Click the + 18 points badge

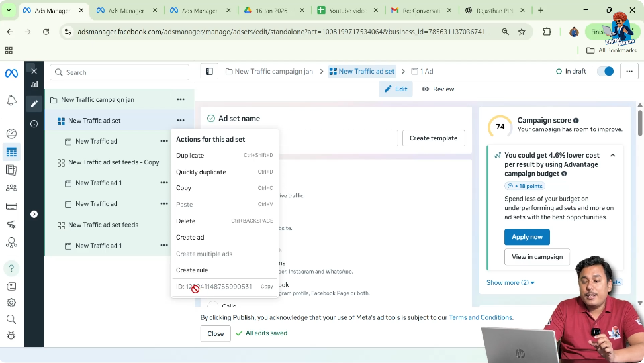[524, 186]
